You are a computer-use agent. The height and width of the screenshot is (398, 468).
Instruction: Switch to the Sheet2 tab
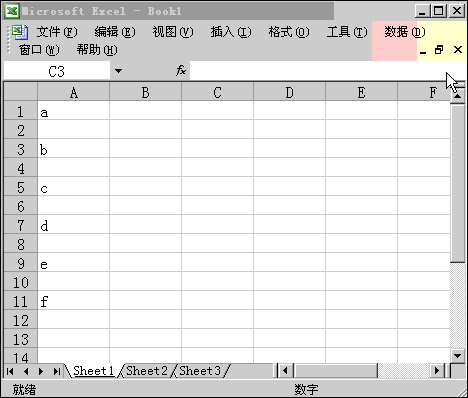tap(147, 371)
